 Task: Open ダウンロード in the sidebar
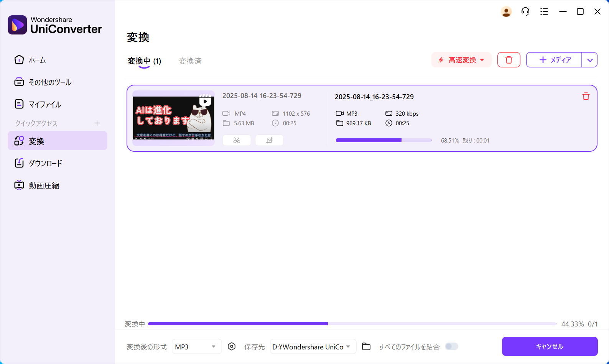(58, 163)
